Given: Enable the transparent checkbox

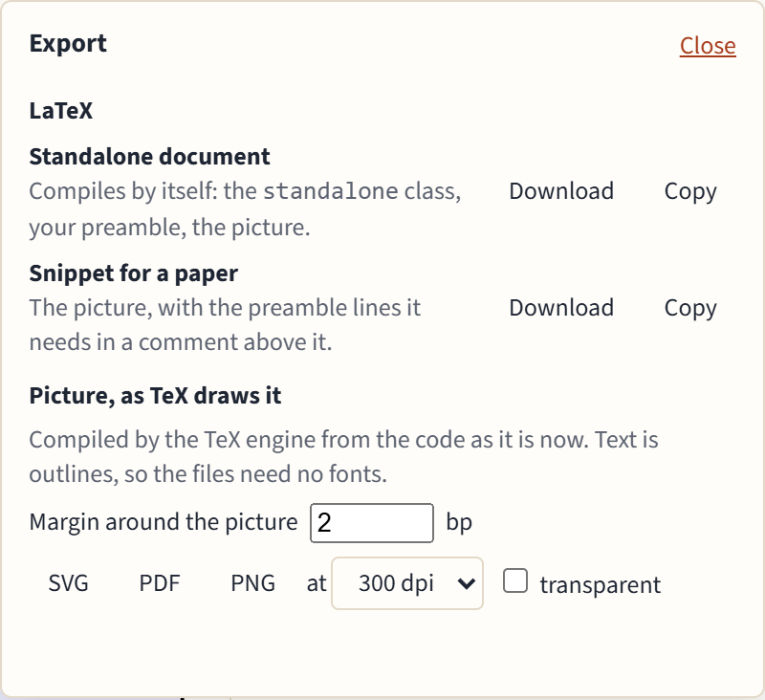Looking at the screenshot, I should tap(515, 580).
